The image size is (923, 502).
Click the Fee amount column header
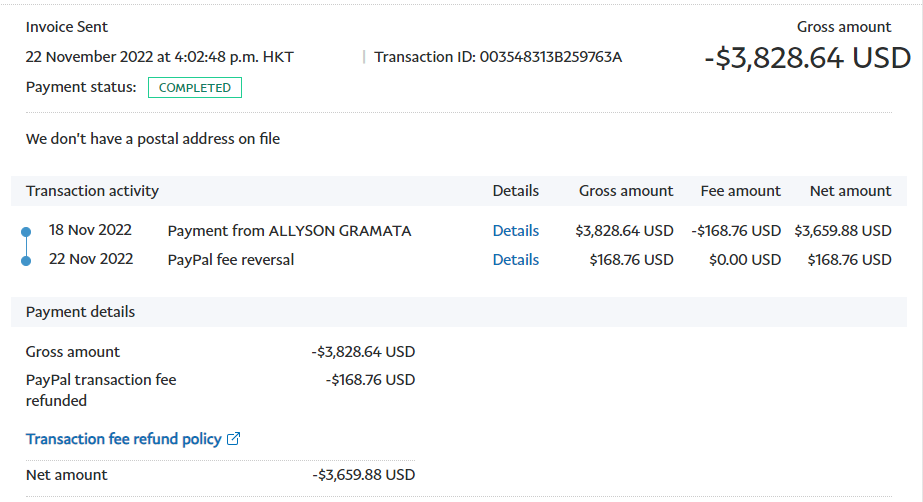coord(740,191)
